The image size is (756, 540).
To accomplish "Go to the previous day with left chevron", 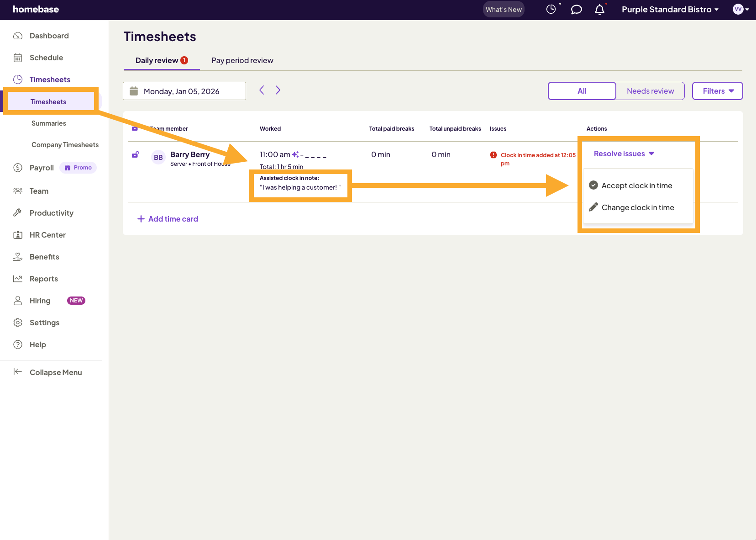I will coord(262,90).
